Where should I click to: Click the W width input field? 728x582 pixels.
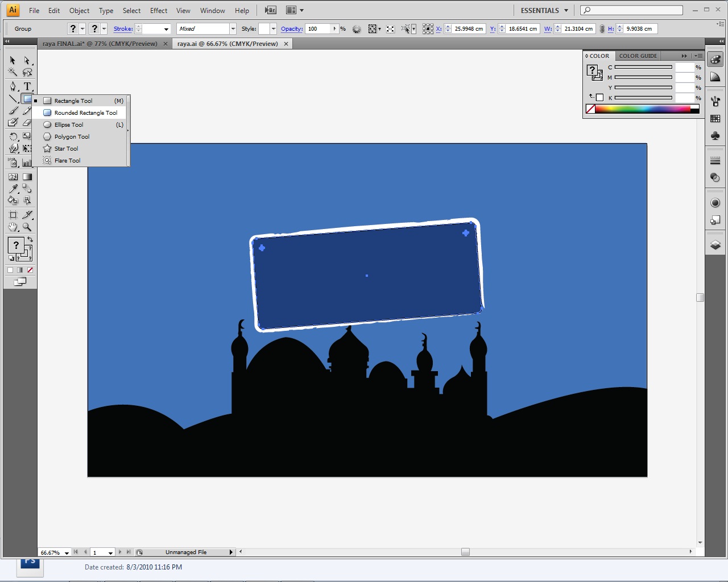(580, 28)
